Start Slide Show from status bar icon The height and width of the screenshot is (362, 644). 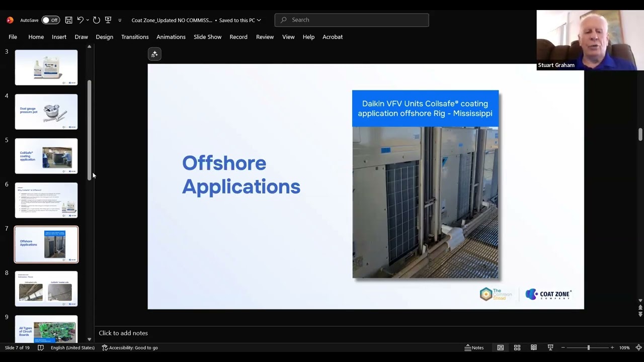tap(550, 347)
